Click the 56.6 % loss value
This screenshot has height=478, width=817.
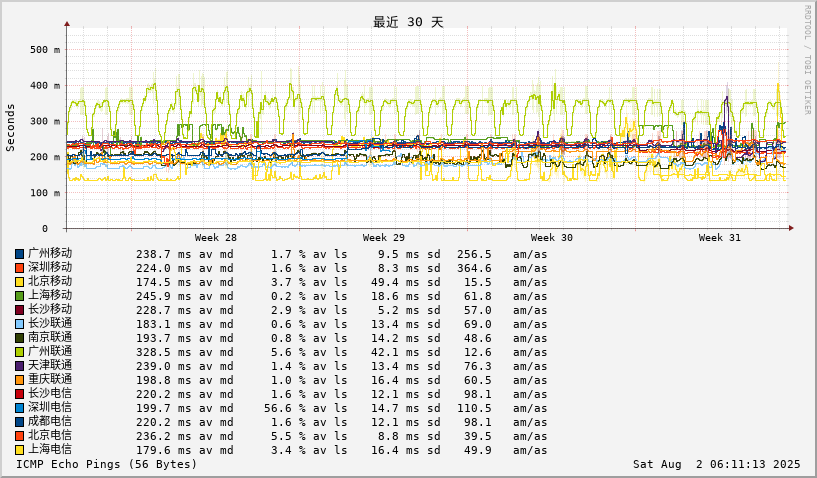(x=284, y=409)
